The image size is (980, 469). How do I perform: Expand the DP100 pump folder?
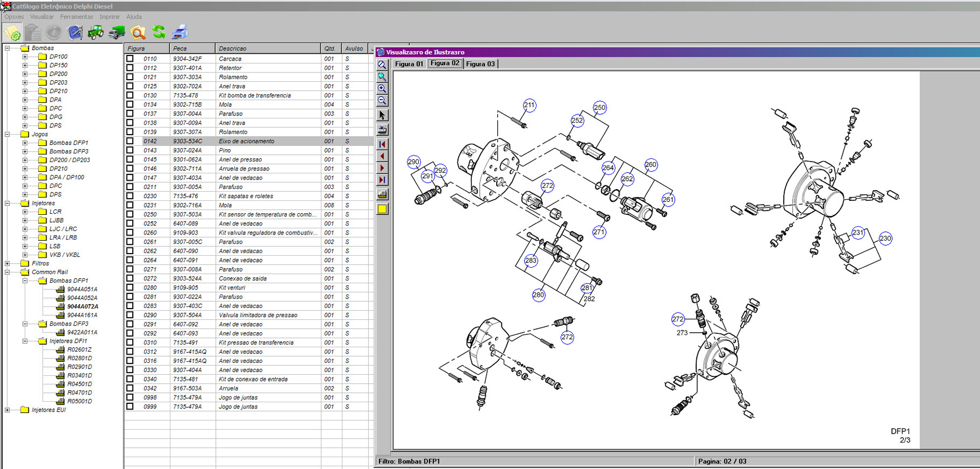25,57
